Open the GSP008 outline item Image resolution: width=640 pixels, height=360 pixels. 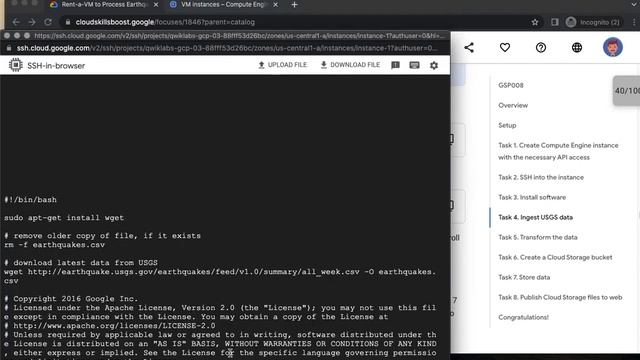click(511, 85)
